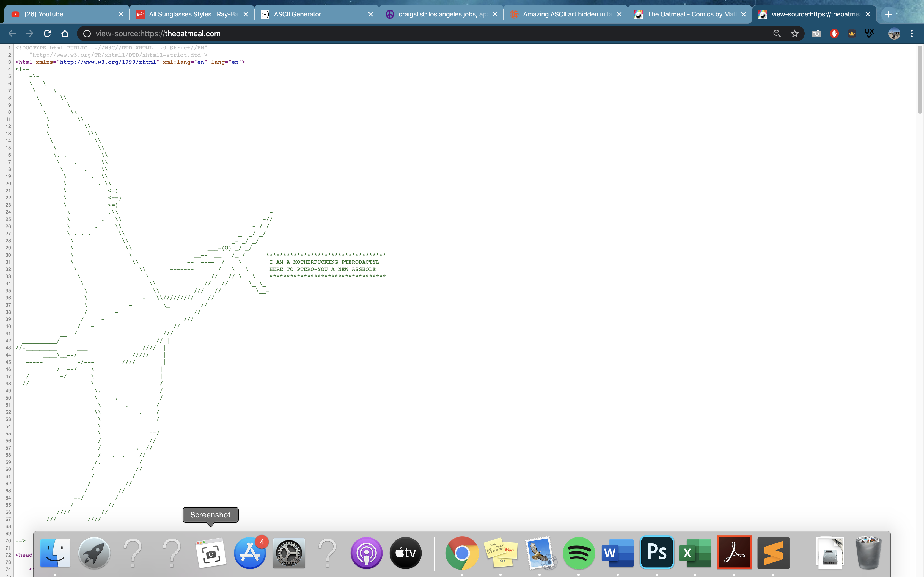Switch to the YouTube tab
This screenshot has height=577, width=924.
[57, 14]
